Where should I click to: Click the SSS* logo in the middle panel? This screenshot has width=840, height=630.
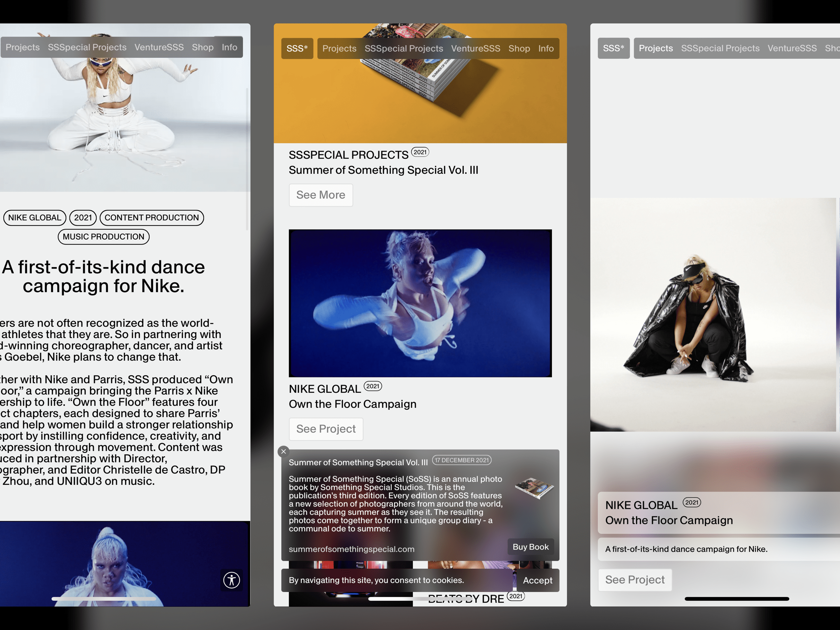(x=297, y=49)
